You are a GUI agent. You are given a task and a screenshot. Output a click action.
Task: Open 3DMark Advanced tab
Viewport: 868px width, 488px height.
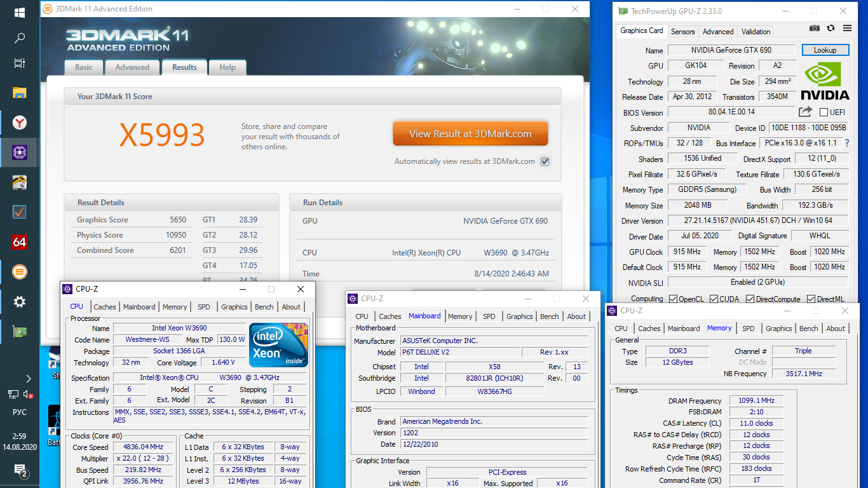click(x=132, y=67)
